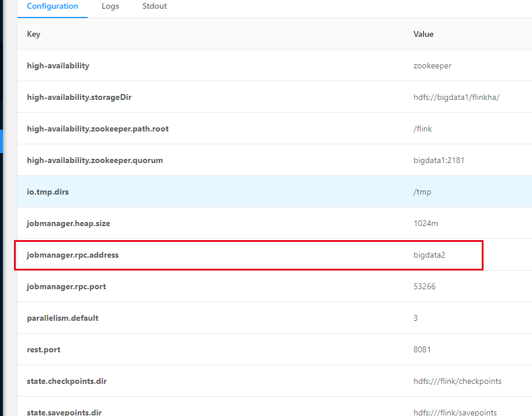The image size is (532, 416).
Task: Switch to the Configuration tab
Action: coord(53,6)
